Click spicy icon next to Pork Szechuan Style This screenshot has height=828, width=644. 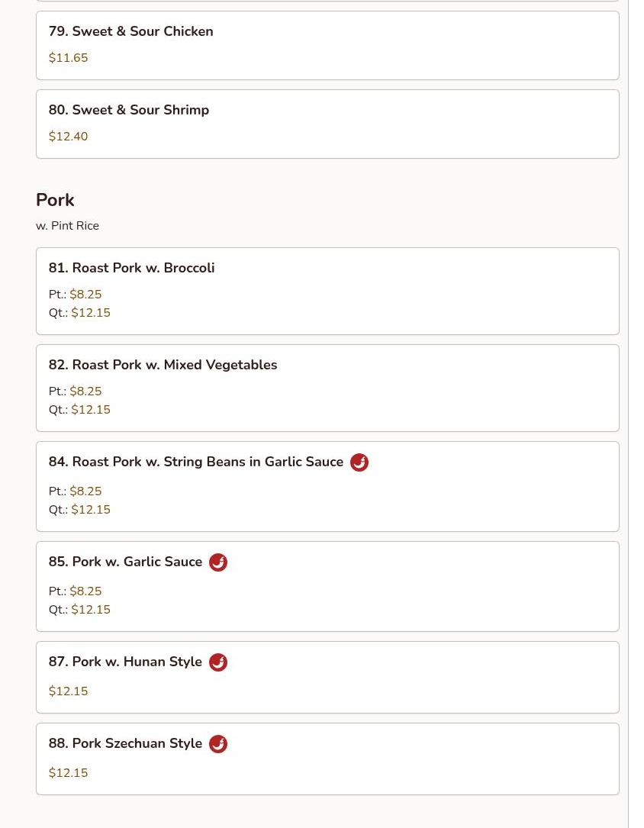click(218, 744)
